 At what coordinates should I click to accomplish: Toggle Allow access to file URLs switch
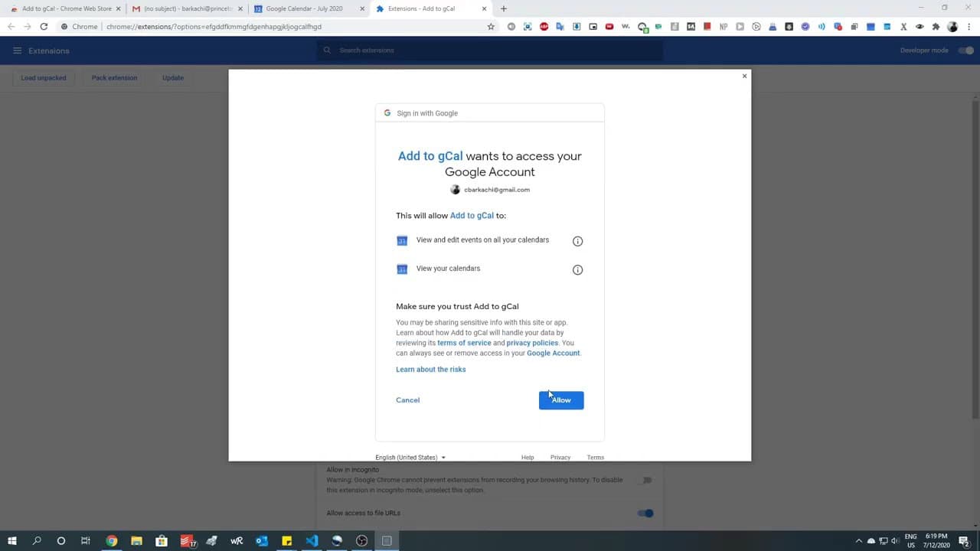click(645, 514)
